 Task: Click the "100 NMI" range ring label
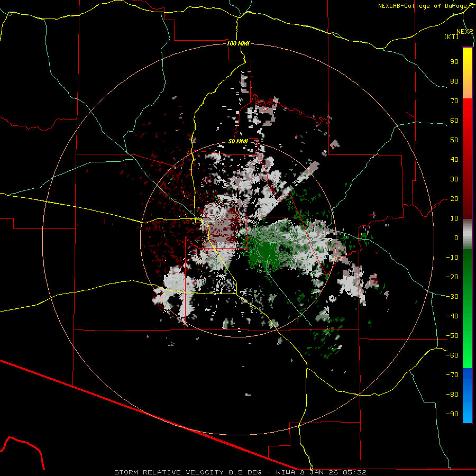[239, 43]
